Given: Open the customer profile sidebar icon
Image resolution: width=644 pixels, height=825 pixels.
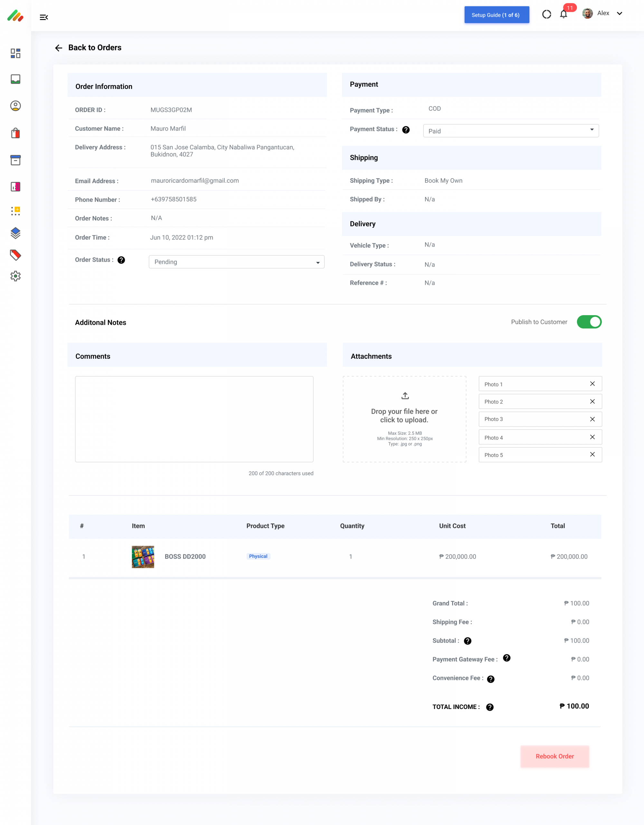Looking at the screenshot, I should coord(15,106).
